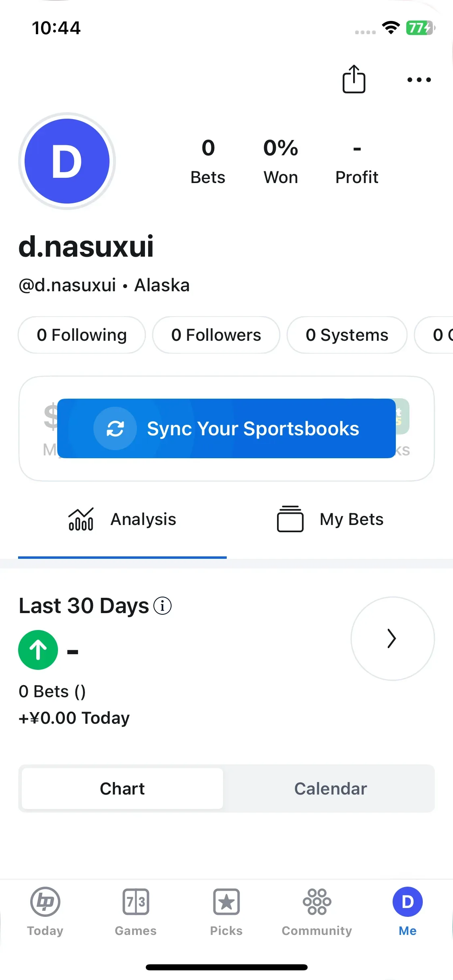Open the Community tab icon

tap(317, 902)
